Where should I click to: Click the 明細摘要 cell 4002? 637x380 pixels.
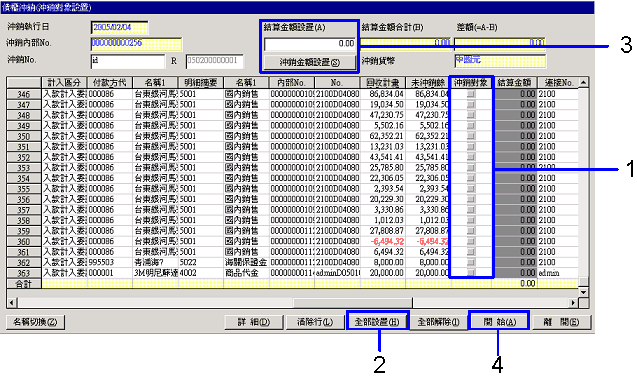coord(188,273)
